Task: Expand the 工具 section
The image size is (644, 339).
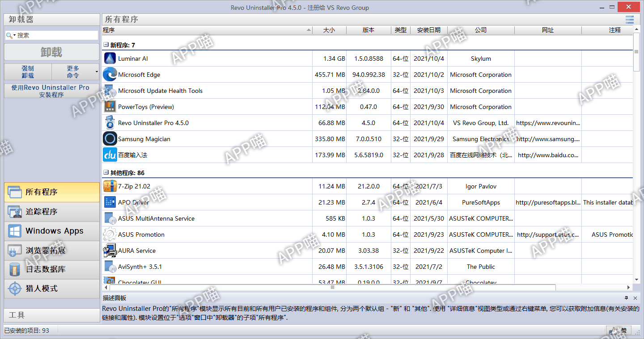Action: coord(52,315)
